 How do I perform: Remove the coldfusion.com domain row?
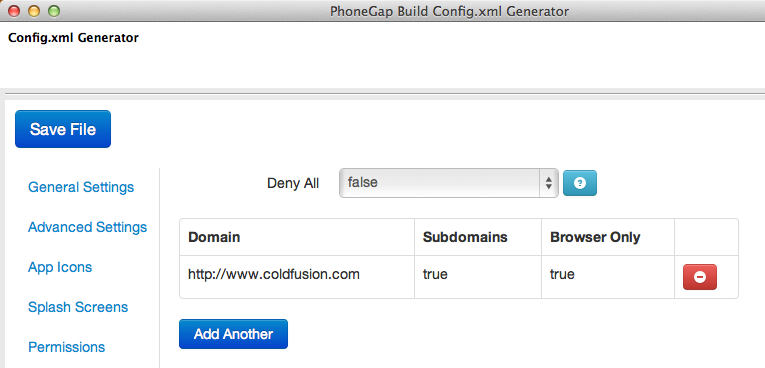(700, 277)
